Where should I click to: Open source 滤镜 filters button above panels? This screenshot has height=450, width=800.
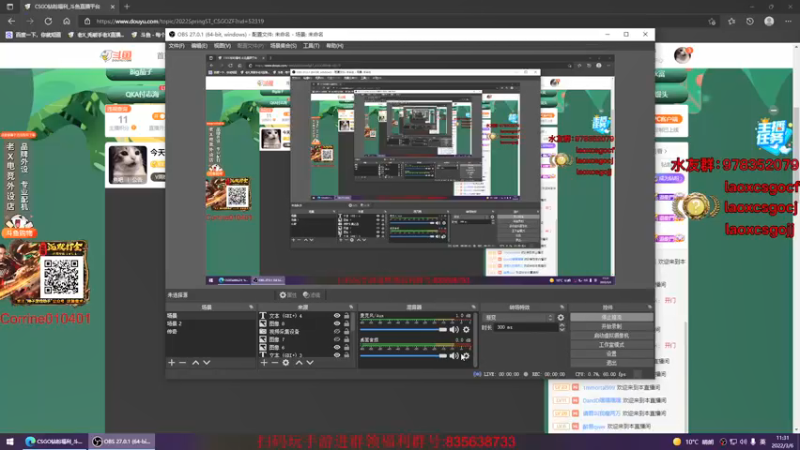[311, 295]
